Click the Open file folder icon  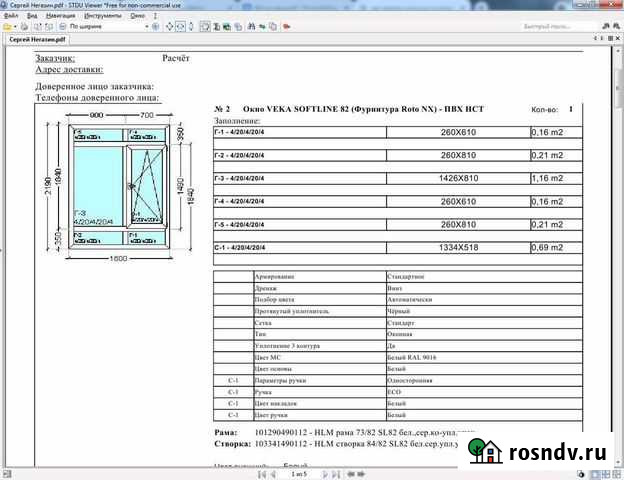tap(7, 27)
